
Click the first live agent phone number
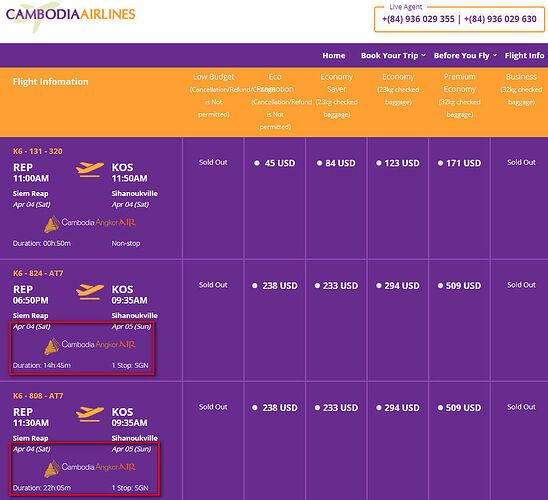click(418, 19)
